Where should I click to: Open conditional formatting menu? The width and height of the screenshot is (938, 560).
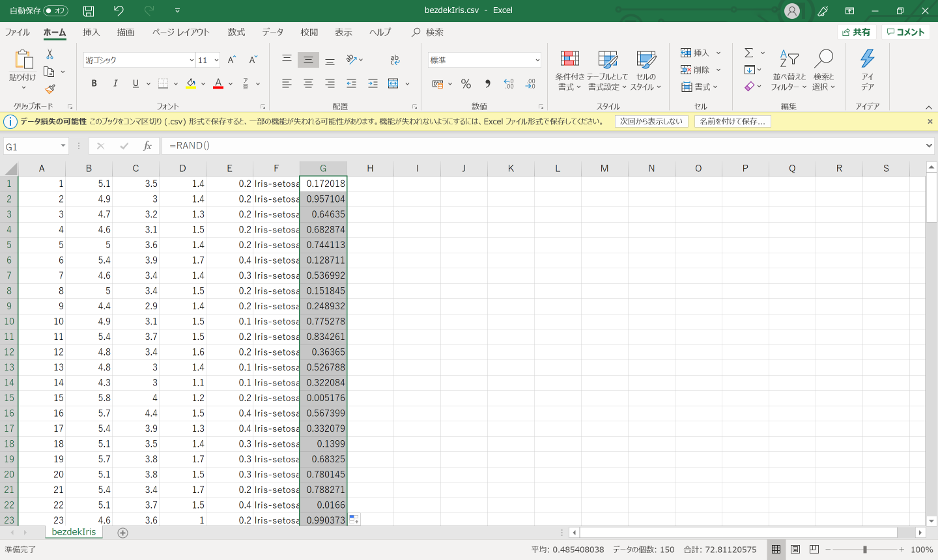point(569,70)
